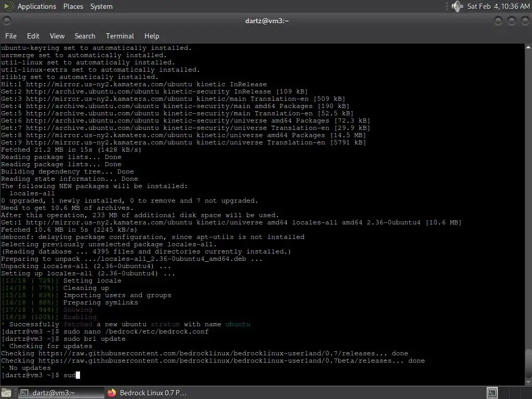This screenshot has width=532, height=399.
Task: Click the 'Hit:1 http://mirror.us-ny2.kamatera.com' line
Action: [134, 84]
